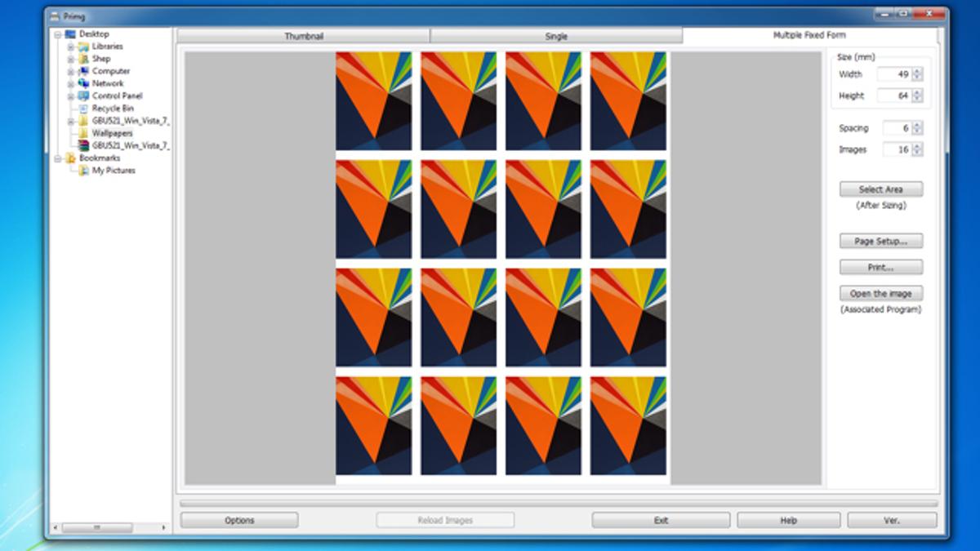Collapse the Bookmarks tree node
The image size is (980, 551).
coord(58,158)
